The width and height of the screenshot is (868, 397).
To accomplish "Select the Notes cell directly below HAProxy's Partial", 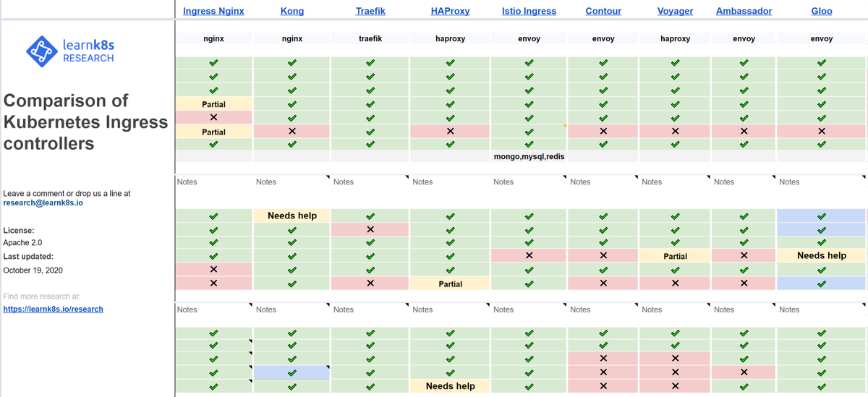I will tap(450, 310).
